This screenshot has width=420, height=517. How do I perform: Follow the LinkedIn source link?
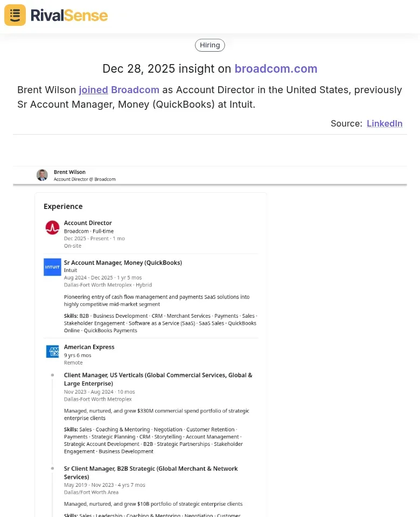(x=384, y=123)
